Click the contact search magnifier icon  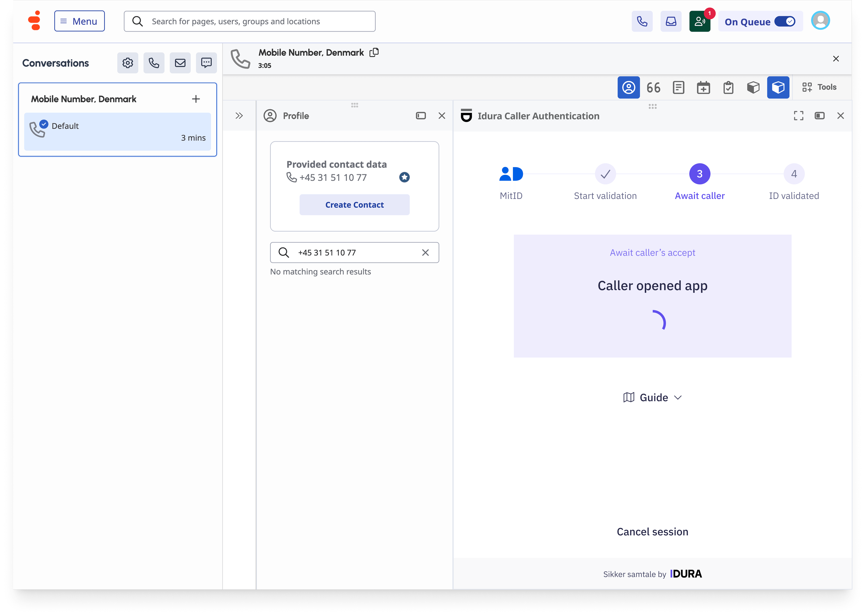283,253
